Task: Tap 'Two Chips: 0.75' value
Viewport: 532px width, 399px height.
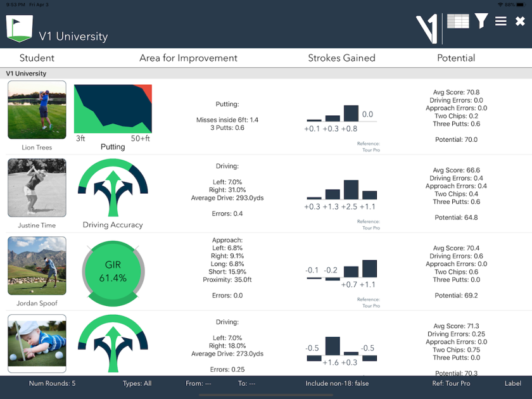Action: (457, 350)
